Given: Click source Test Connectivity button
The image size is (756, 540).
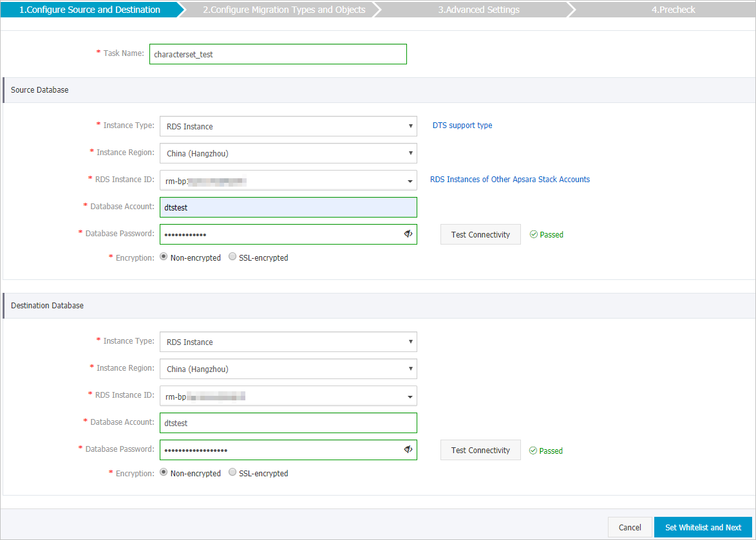Looking at the screenshot, I should click(x=480, y=234).
